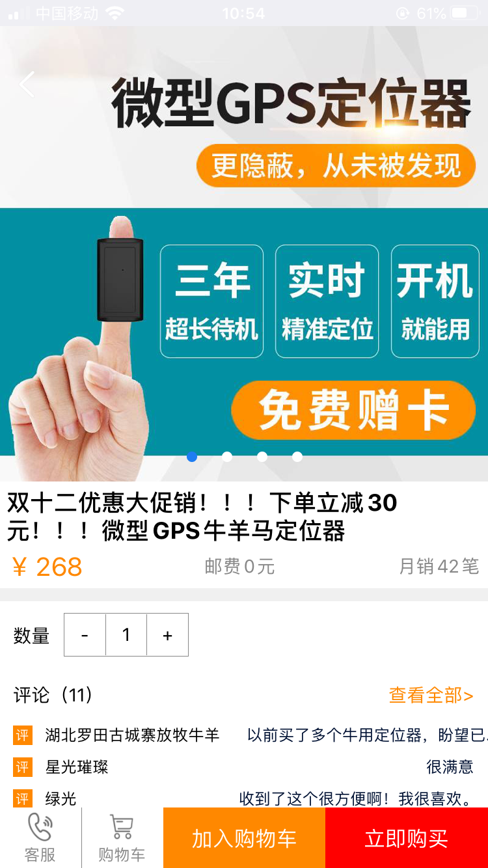Jump to the fourth carousel image dot
This screenshot has height=868, width=488.
click(297, 457)
